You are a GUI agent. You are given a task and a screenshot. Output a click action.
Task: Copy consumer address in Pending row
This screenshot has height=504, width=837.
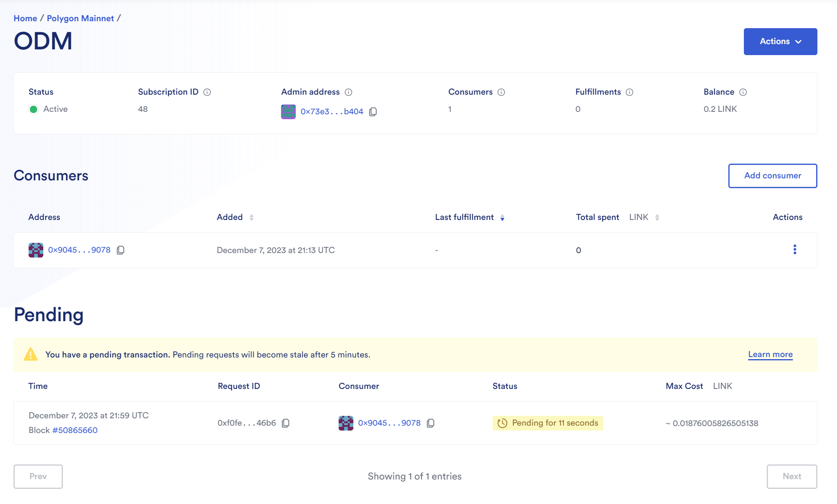click(x=431, y=423)
